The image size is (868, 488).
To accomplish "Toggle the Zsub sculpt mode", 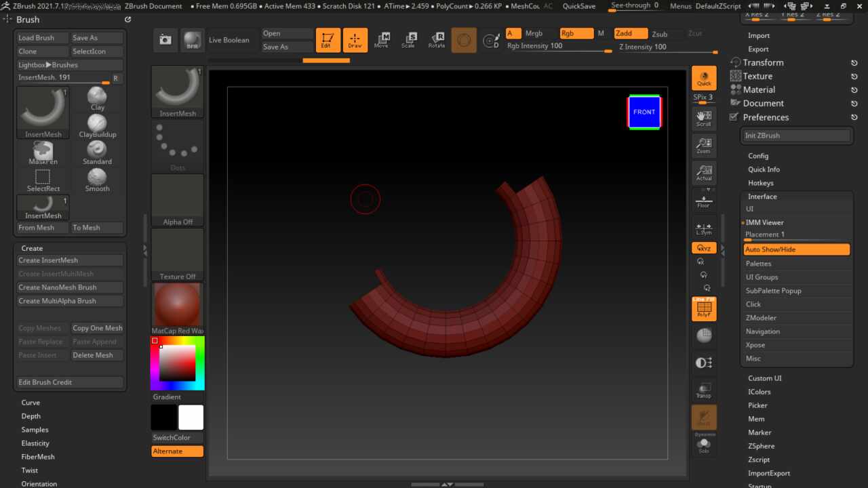I will point(659,34).
